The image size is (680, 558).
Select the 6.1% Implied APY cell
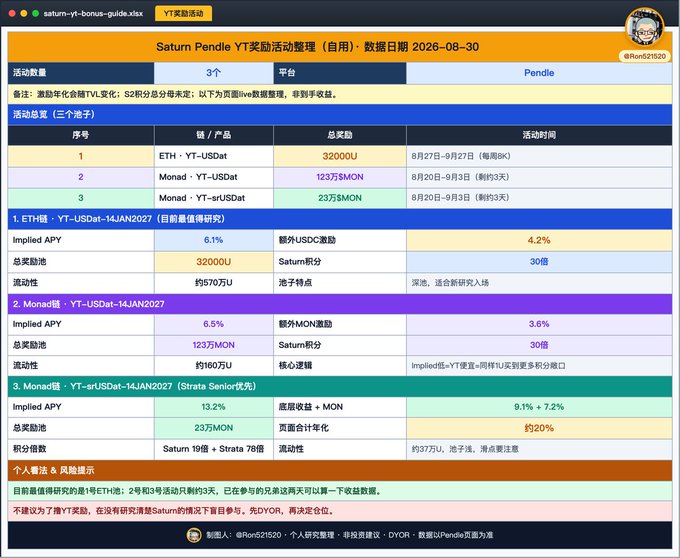coord(214,240)
